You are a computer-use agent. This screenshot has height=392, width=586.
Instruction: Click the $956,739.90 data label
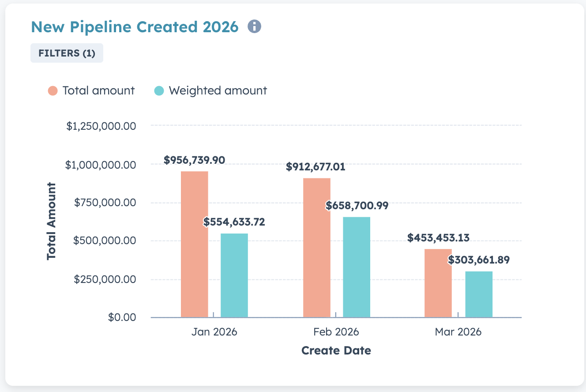point(194,160)
